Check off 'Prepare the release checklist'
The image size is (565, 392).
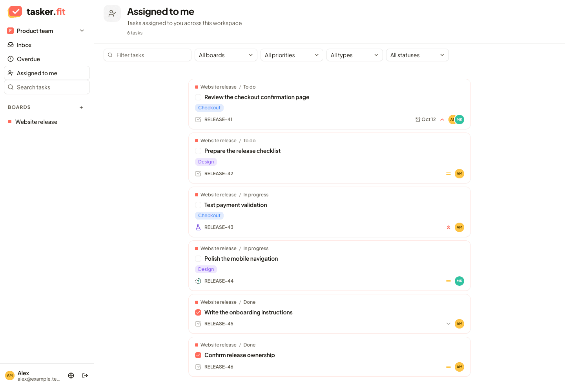pos(198,151)
